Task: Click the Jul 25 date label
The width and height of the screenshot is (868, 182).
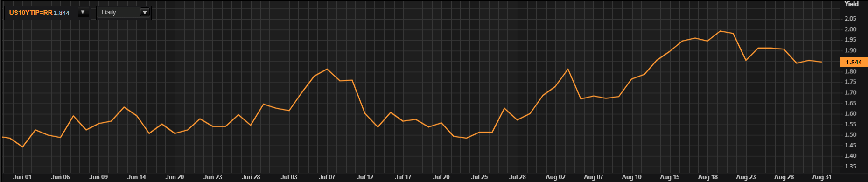Action: point(479,177)
